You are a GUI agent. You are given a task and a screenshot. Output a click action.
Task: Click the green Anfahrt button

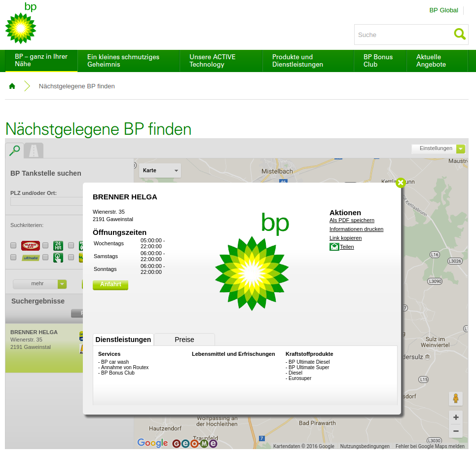(110, 285)
